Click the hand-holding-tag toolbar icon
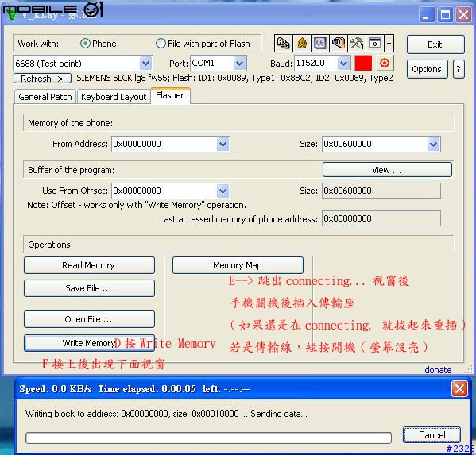The height and width of the screenshot is (455, 476). tap(339, 43)
